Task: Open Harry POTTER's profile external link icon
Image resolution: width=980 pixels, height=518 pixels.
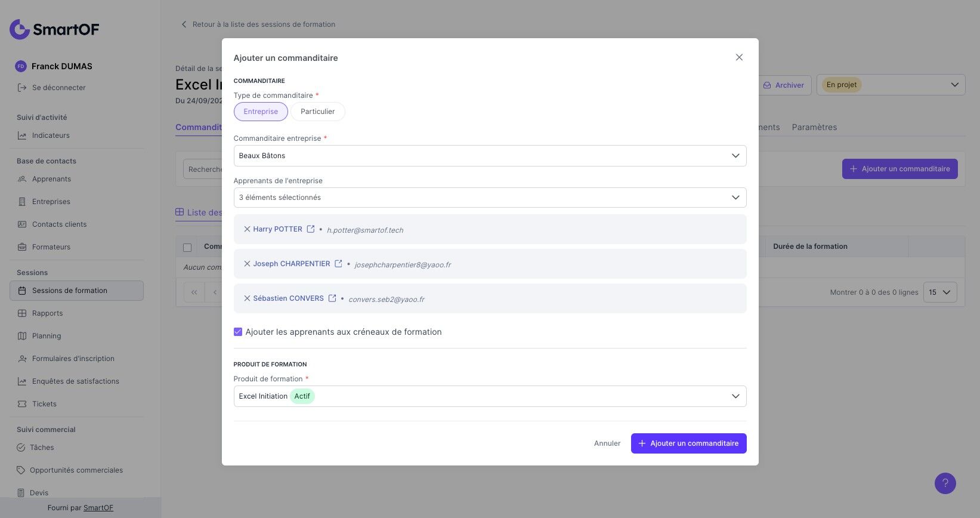Action: [x=311, y=229]
